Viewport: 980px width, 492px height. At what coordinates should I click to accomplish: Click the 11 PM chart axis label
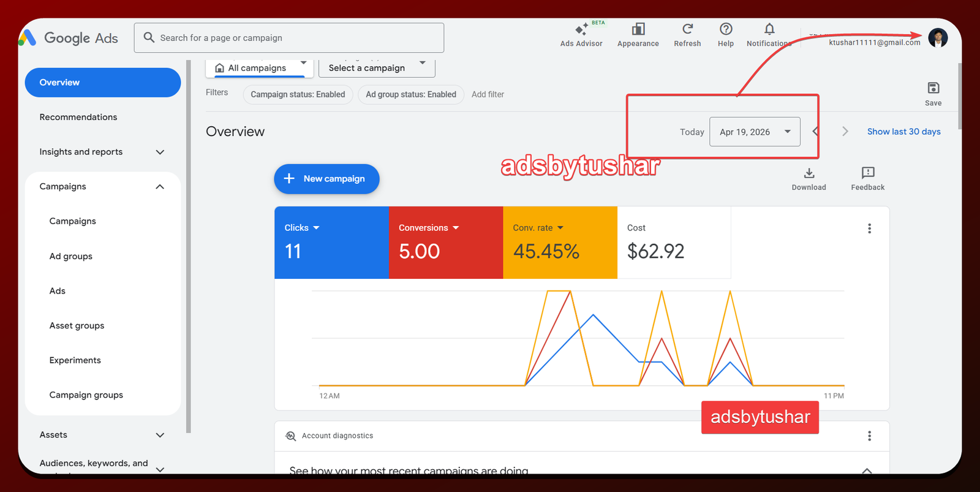(x=834, y=396)
